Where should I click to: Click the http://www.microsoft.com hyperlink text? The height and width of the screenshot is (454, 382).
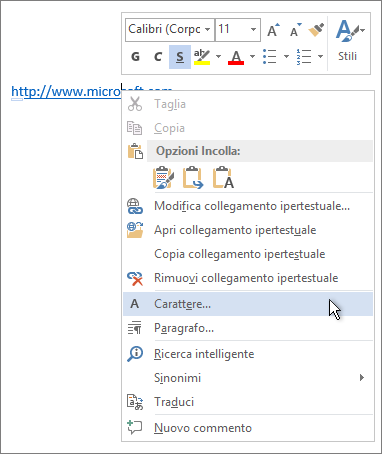(66, 91)
